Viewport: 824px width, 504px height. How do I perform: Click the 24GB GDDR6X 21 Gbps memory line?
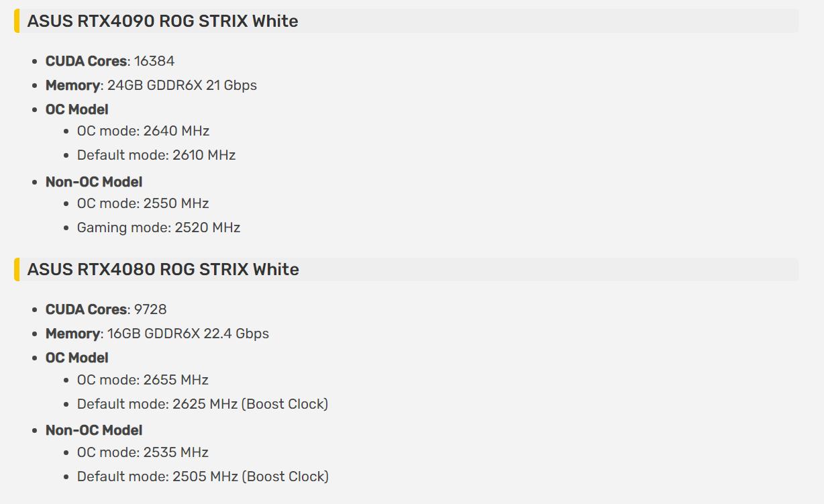click(x=151, y=85)
